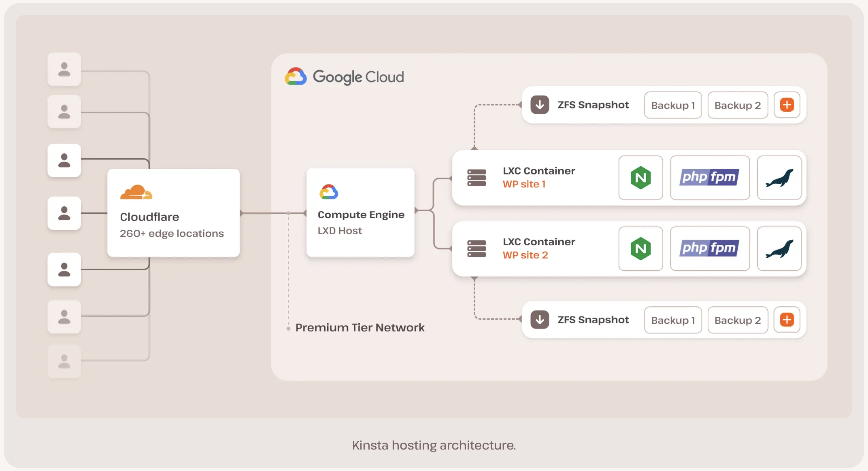Click the 'Kinsta hosting architecture.' caption
The image size is (868, 471).
tap(434, 445)
